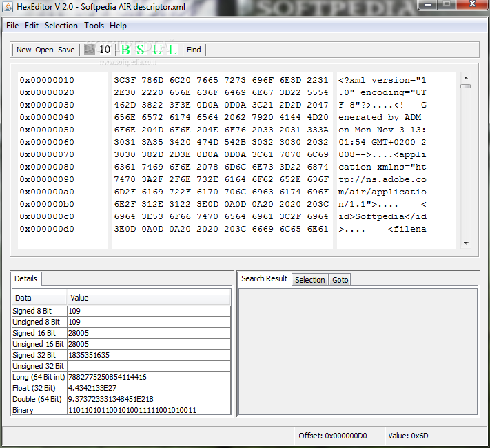Click ASCII text 'enerated by ADM'
The width and height of the screenshot is (490, 448).
[380, 117]
